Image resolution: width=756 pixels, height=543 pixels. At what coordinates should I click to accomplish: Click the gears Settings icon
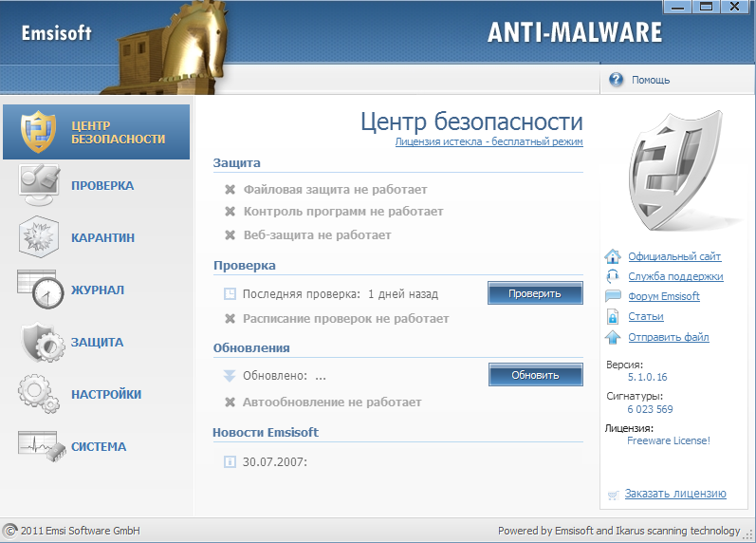tap(39, 394)
